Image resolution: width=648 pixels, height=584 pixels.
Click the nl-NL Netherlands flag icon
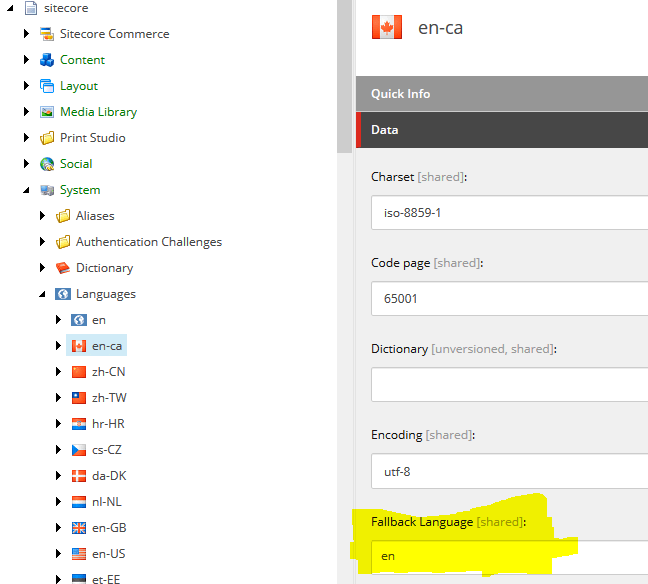tap(79, 502)
